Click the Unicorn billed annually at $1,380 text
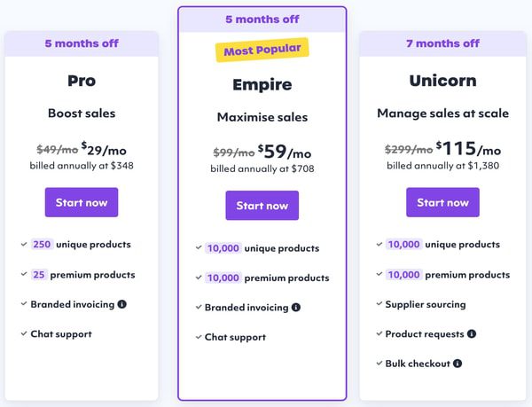The image size is (532, 407). pos(442,166)
